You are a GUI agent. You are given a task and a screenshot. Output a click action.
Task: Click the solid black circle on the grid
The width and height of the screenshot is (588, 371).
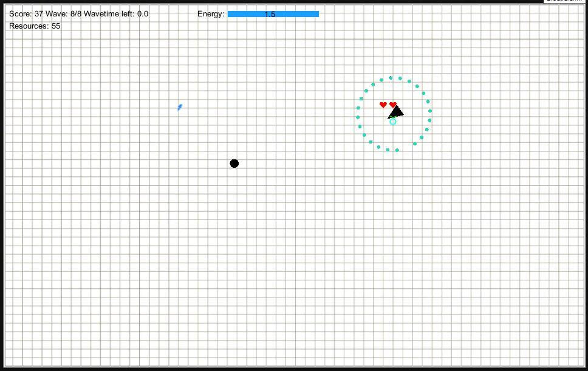234,164
